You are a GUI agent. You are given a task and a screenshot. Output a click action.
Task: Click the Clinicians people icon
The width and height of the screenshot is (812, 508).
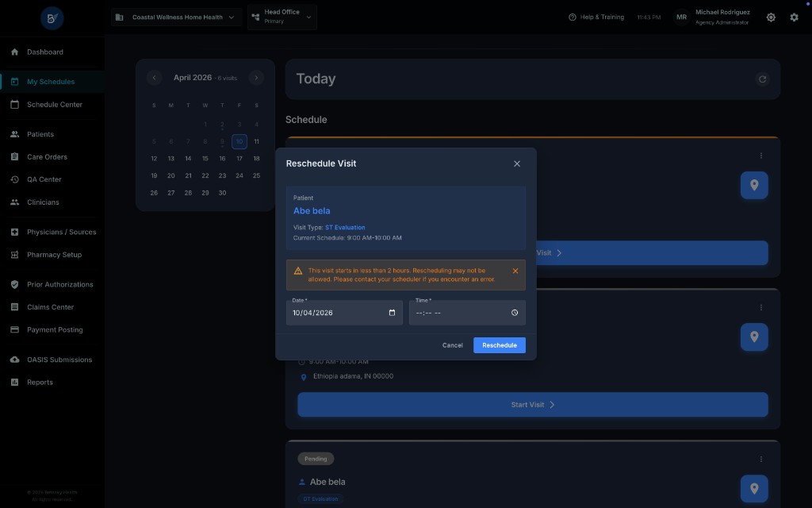[14, 202]
